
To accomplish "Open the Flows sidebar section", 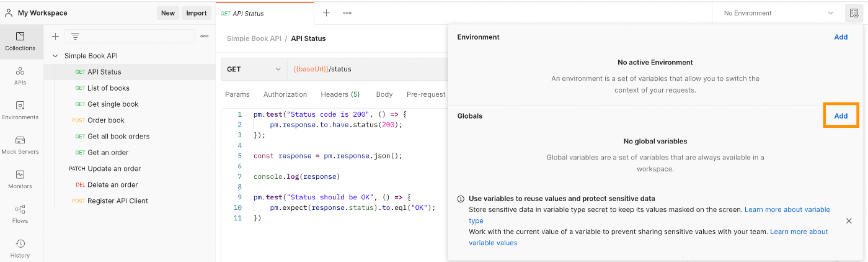I will point(20,214).
